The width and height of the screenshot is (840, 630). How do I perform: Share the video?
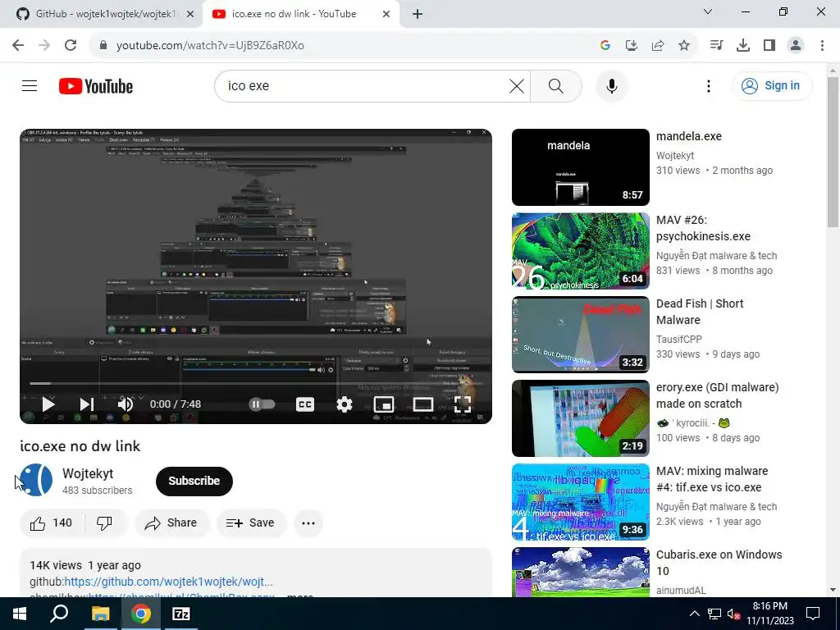tap(171, 523)
